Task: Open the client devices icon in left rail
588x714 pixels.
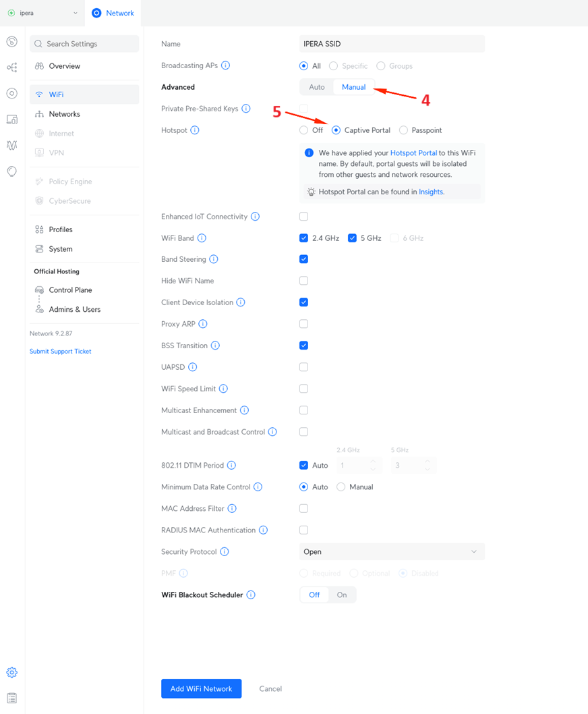Action: point(11,119)
